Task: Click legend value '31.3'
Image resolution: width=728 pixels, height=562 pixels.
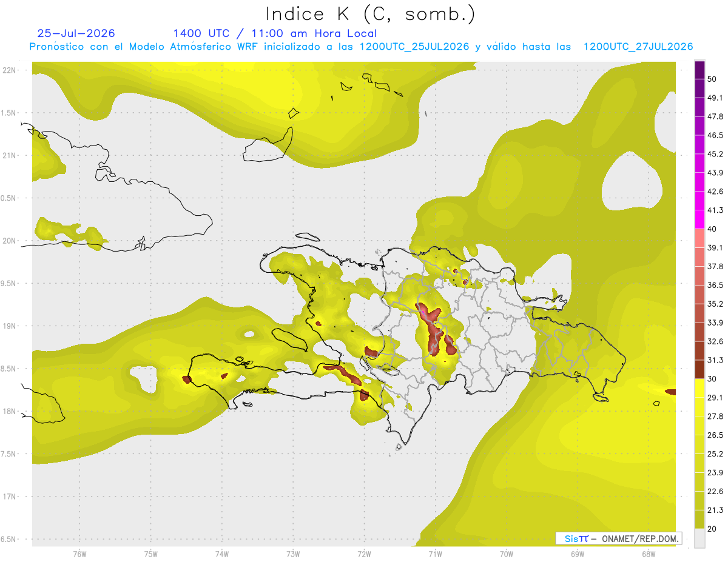Action: point(715,360)
